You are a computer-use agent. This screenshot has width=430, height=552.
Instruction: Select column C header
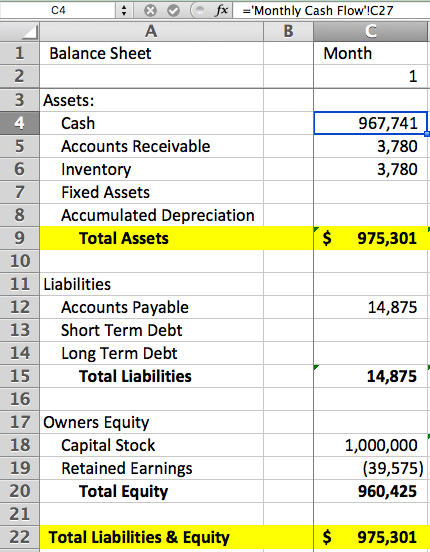click(x=371, y=32)
